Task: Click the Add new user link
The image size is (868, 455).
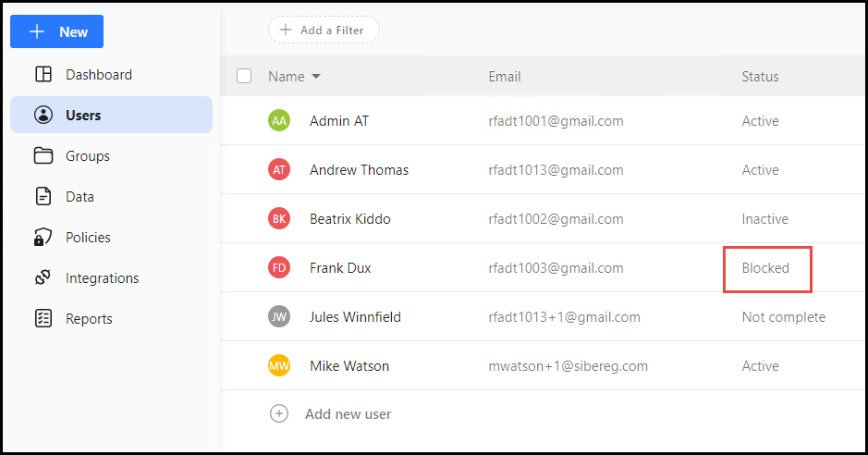Action: click(x=348, y=414)
